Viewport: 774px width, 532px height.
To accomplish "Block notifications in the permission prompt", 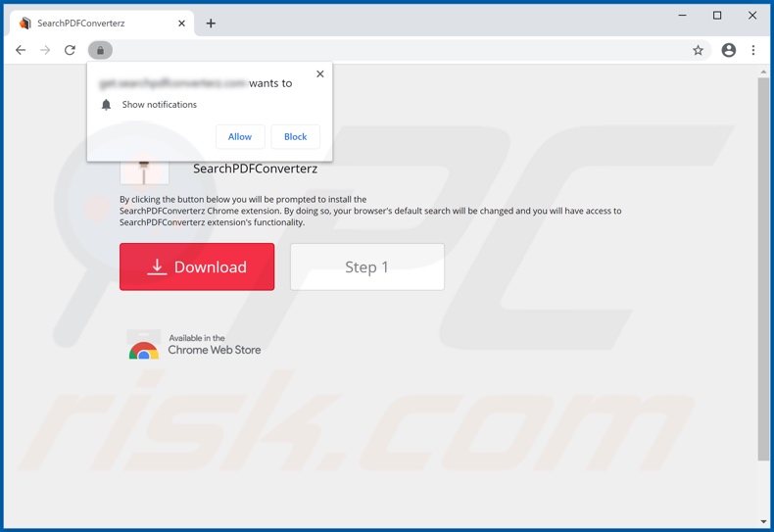I will click(295, 137).
